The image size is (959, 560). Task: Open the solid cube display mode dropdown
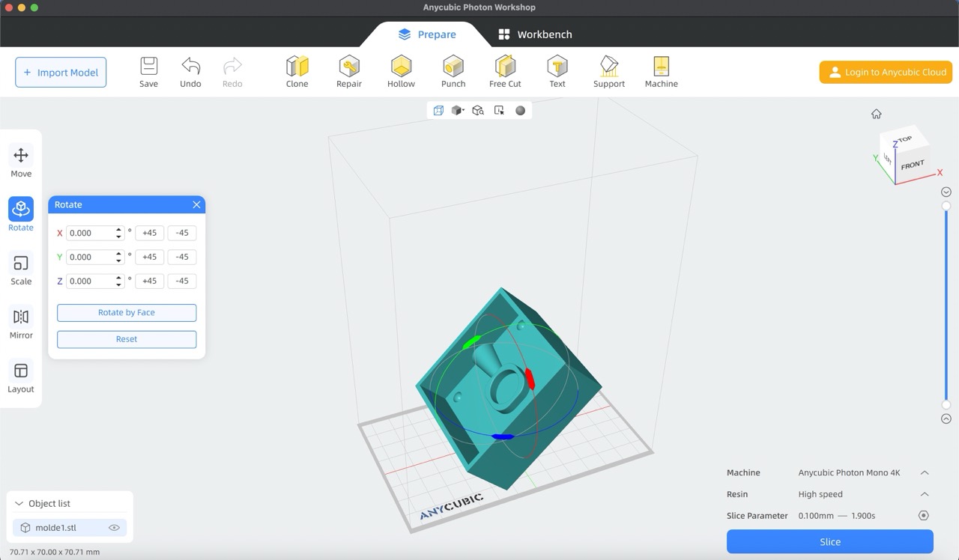[x=458, y=110]
